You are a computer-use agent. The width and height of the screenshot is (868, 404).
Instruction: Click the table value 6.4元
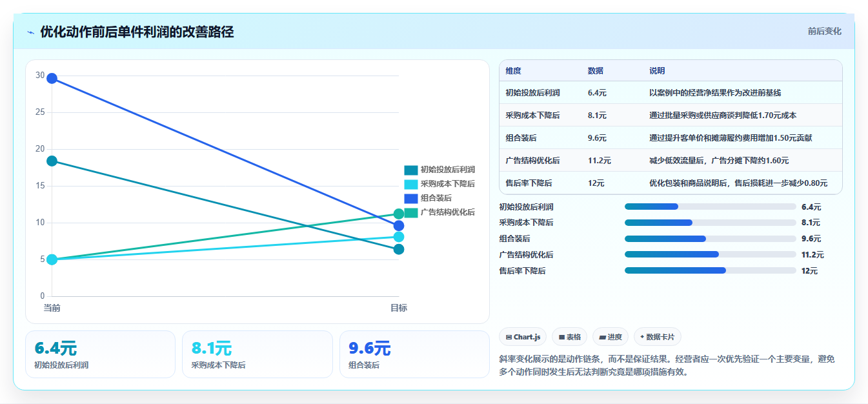[597, 93]
